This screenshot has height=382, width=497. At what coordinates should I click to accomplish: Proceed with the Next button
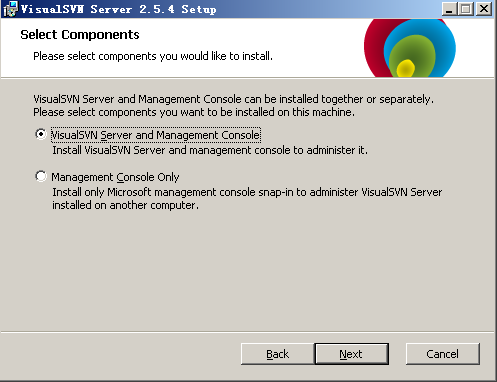351,354
